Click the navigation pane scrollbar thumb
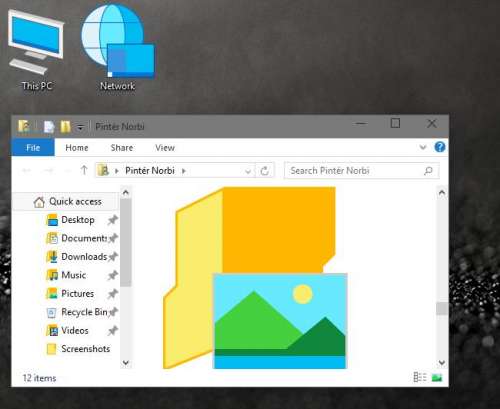500x409 pixels. [126, 242]
